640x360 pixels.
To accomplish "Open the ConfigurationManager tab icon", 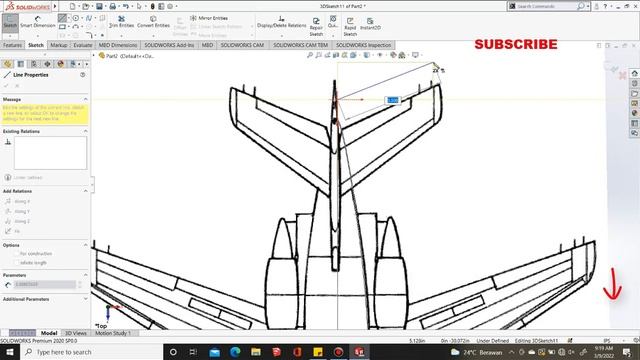I will [34, 64].
